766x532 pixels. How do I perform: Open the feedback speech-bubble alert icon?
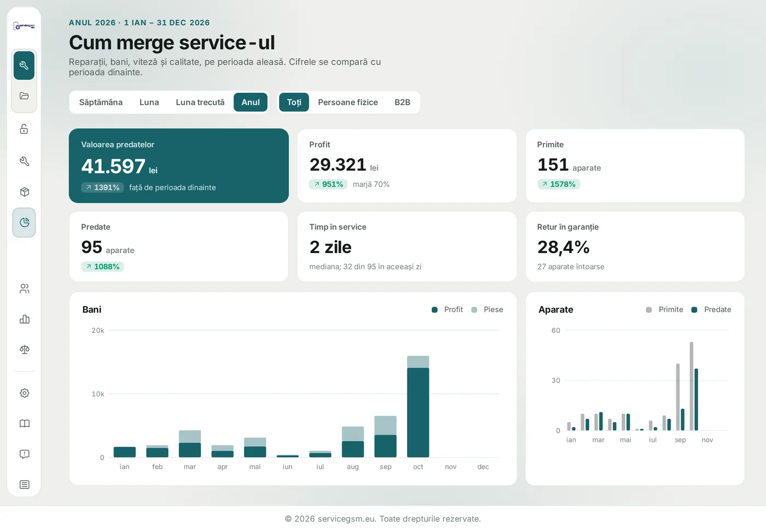pyautogui.click(x=24, y=454)
